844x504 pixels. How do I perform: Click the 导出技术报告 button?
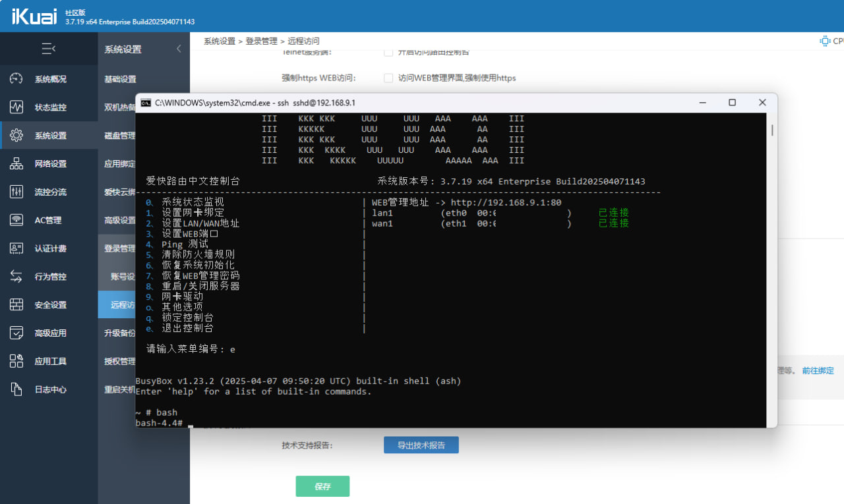point(421,445)
